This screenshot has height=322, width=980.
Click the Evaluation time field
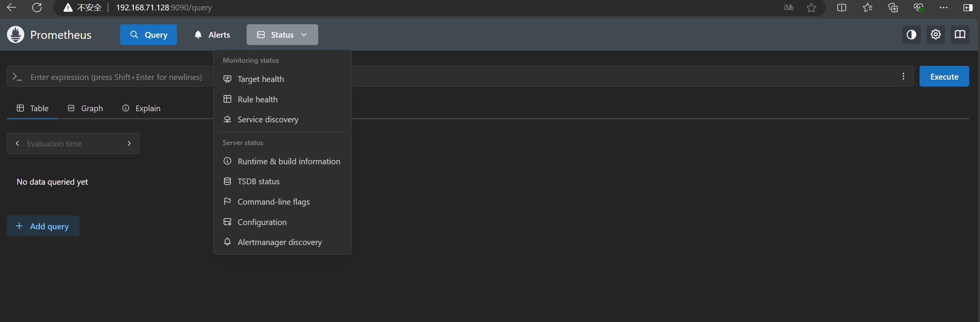click(73, 143)
